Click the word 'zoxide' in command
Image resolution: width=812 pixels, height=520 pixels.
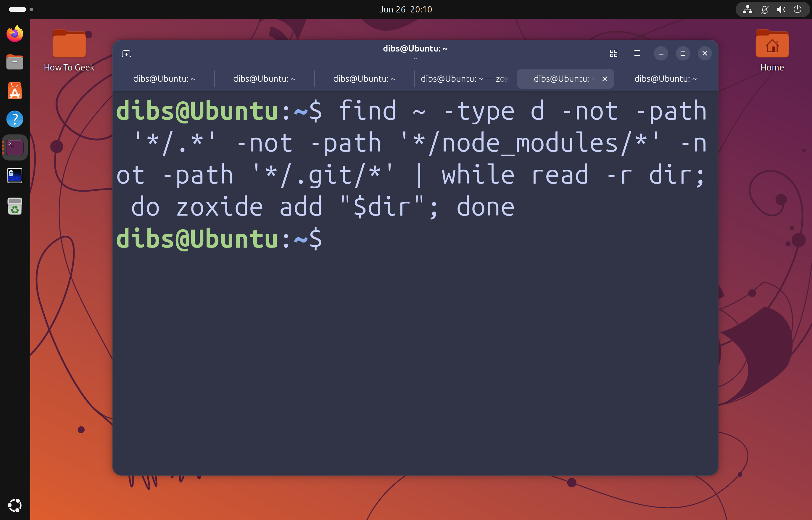[x=220, y=207]
